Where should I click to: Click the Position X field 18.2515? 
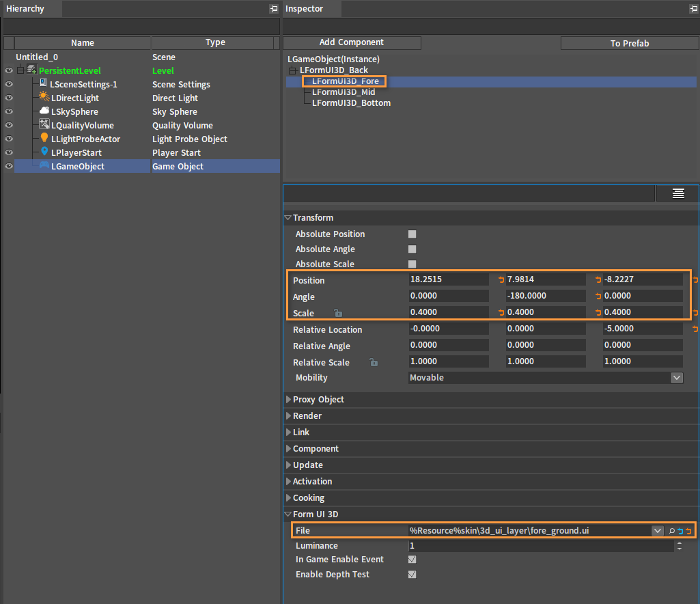click(x=448, y=279)
